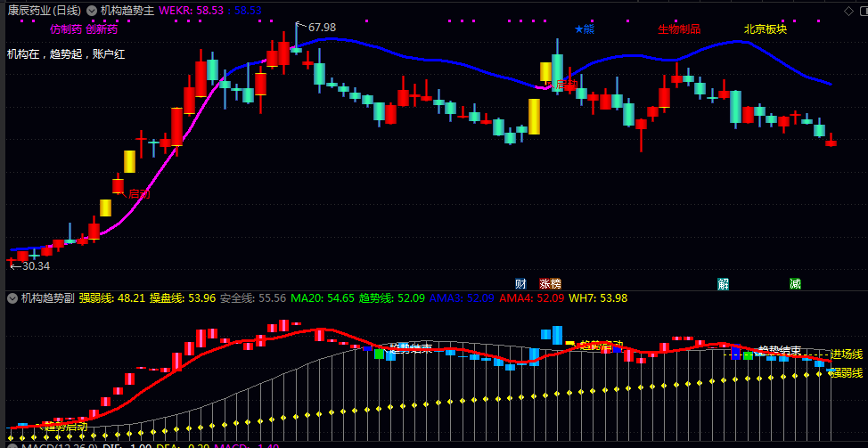Select the 进场线 label in sub-chart
Viewport: 868px width, 448px height.
847,354
